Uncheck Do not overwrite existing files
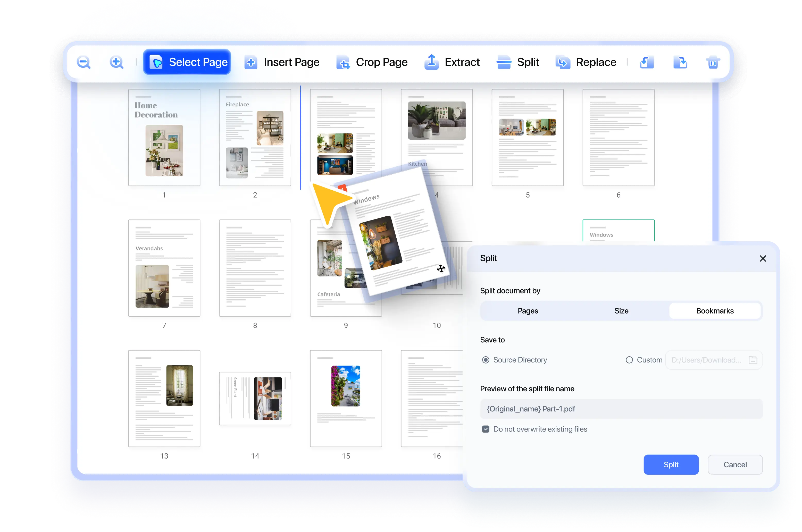The image size is (802, 532). [x=486, y=429]
